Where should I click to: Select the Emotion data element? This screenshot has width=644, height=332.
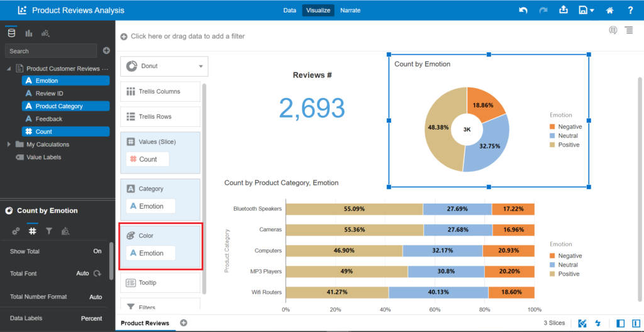(65, 80)
